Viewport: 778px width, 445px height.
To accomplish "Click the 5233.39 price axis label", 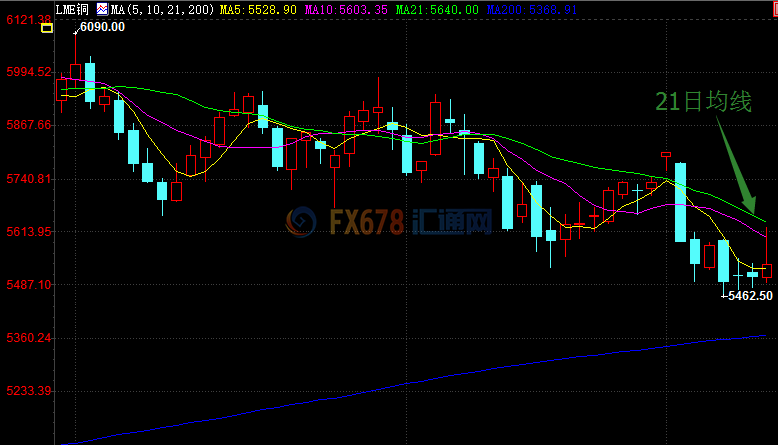I will click(27, 391).
